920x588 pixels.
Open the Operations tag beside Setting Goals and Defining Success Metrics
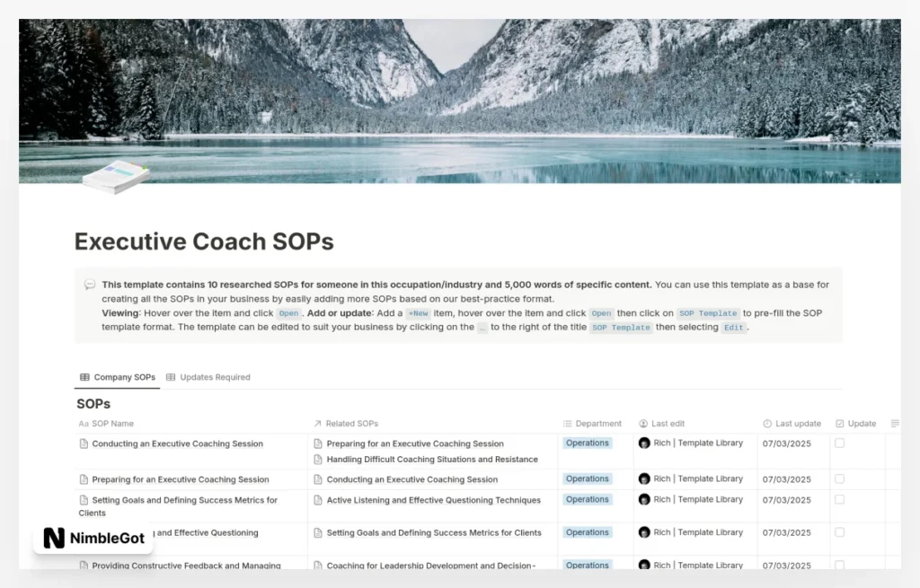pyautogui.click(x=587, y=499)
